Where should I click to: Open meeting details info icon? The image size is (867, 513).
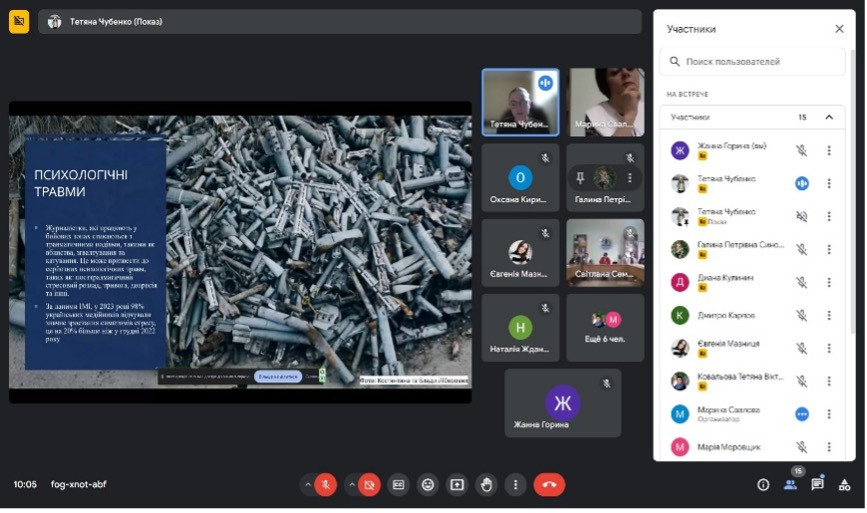coord(763,485)
